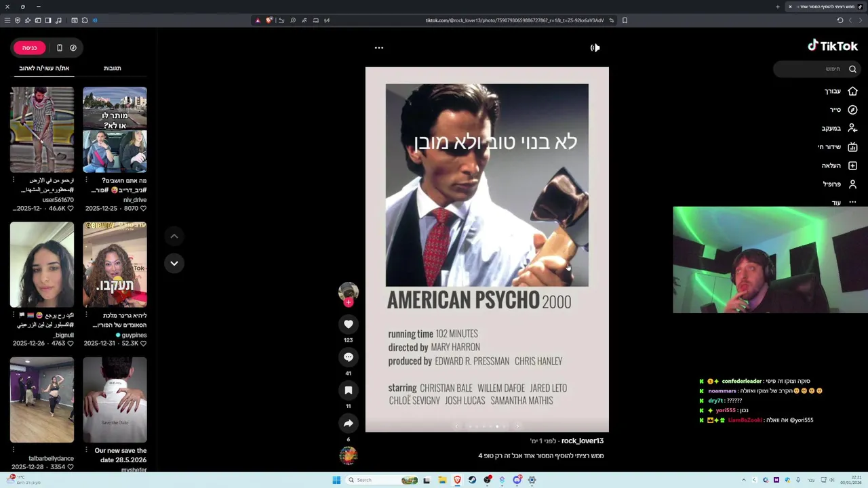Open a new browser tab

(778, 7)
